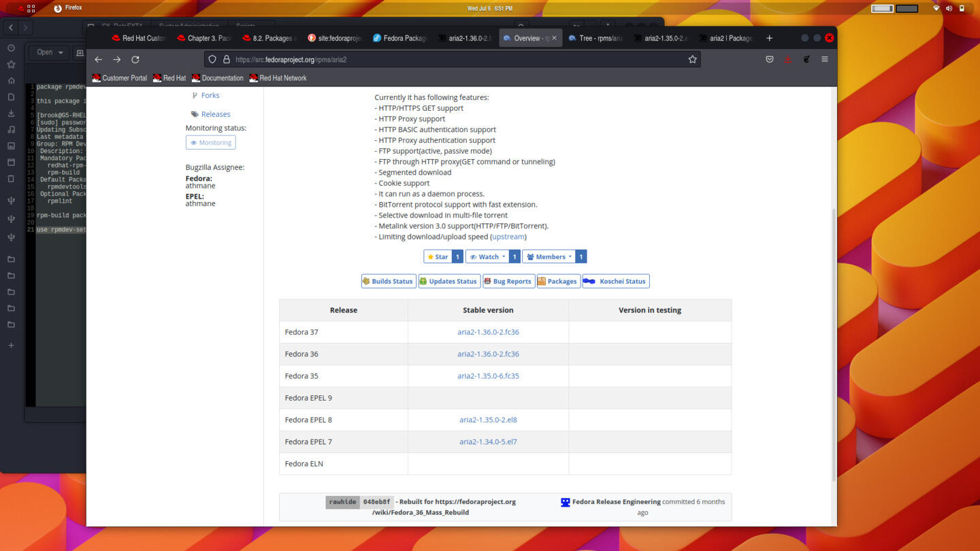Switch to the Fedora Packag tab
980x551 pixels.
[400, 38]
